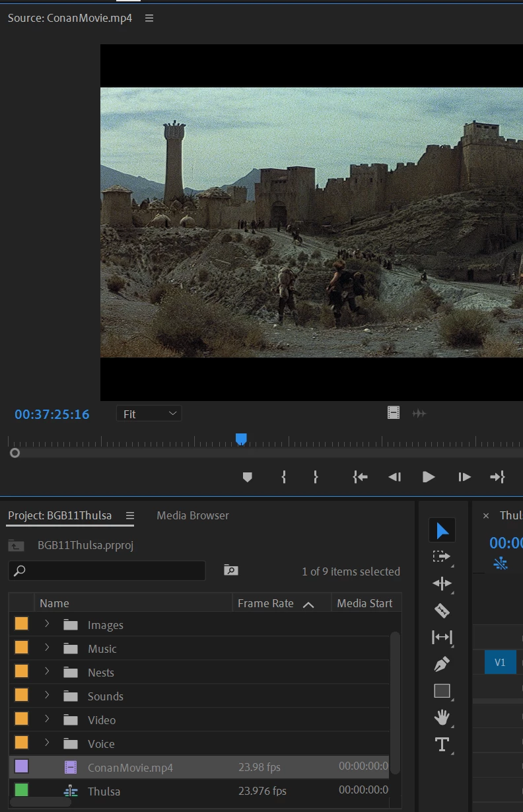The image size is (523, 812).
Task: Click the parent folder navigation icon
Action: click(16, 546)
